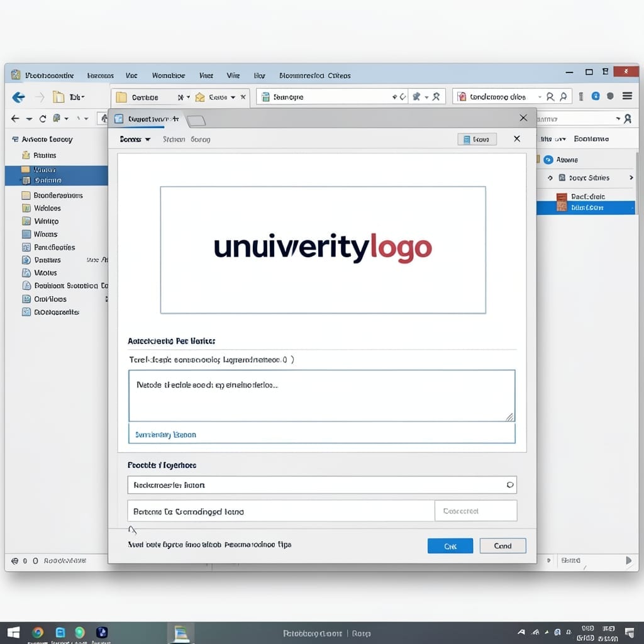Open the hamburger menu icon at top right
The width and height of the screenshot is (644, 644).
(627, 96)
